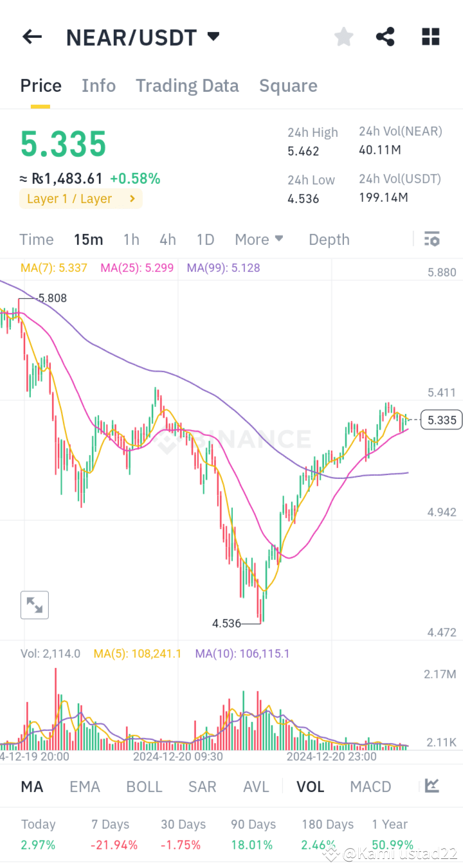
Task: Open the Info tab
Action: (x=98, y=85)
